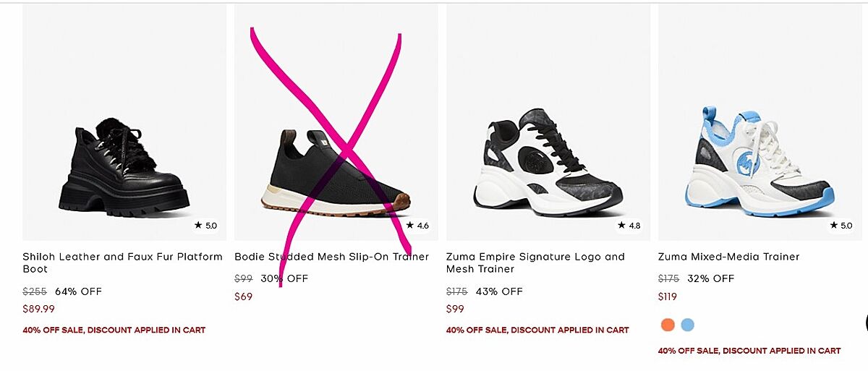Open the Bodie slip-on trainer image
Viewport: 868px width, 371px height.
click(336, 122)
